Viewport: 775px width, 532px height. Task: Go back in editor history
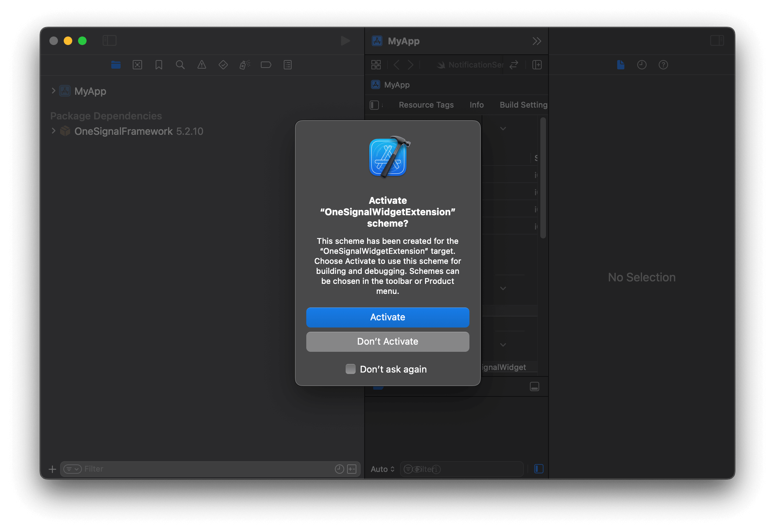(x=396, y=65)
